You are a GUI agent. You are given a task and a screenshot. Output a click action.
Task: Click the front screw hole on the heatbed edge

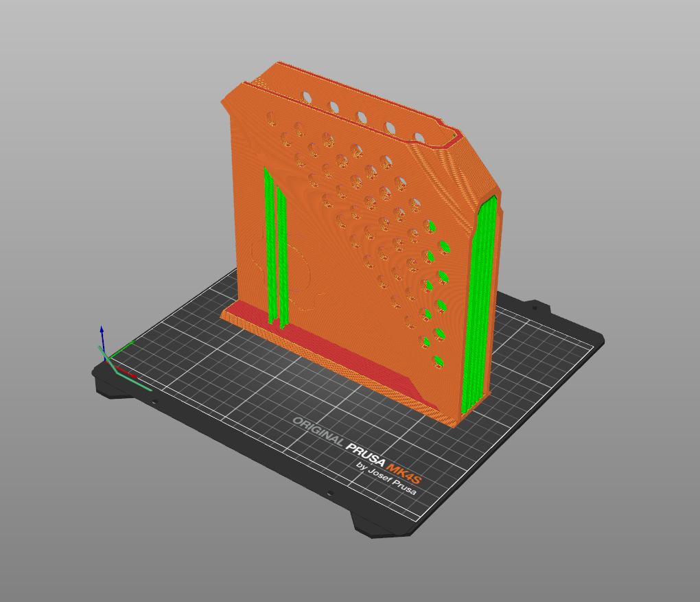tap(331, 493)
